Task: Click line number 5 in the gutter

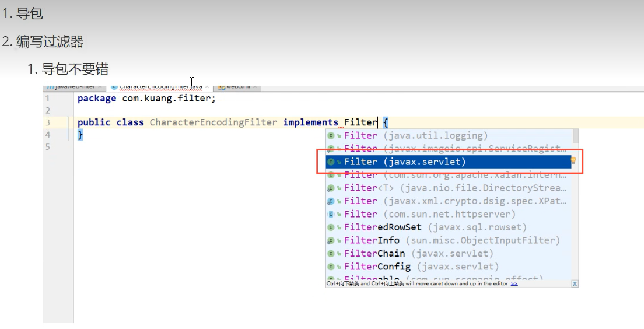Action: click(48, 146)
